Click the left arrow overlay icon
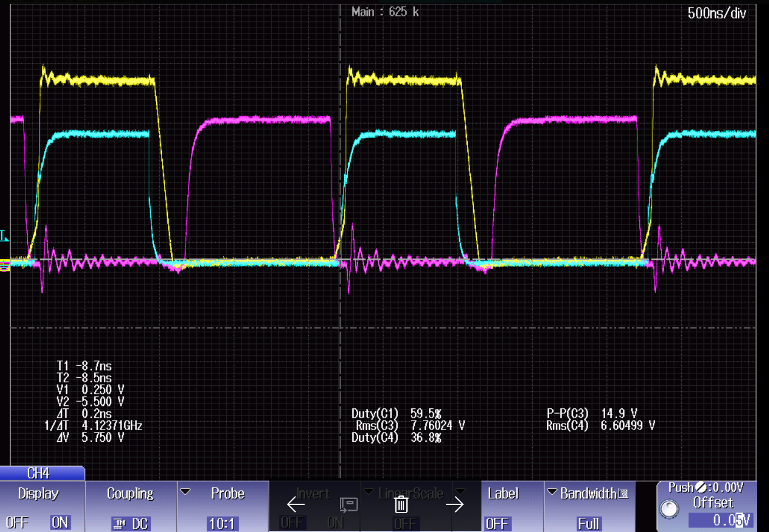The width and height of the screenshot is (769, 532). tap(296, 504)
